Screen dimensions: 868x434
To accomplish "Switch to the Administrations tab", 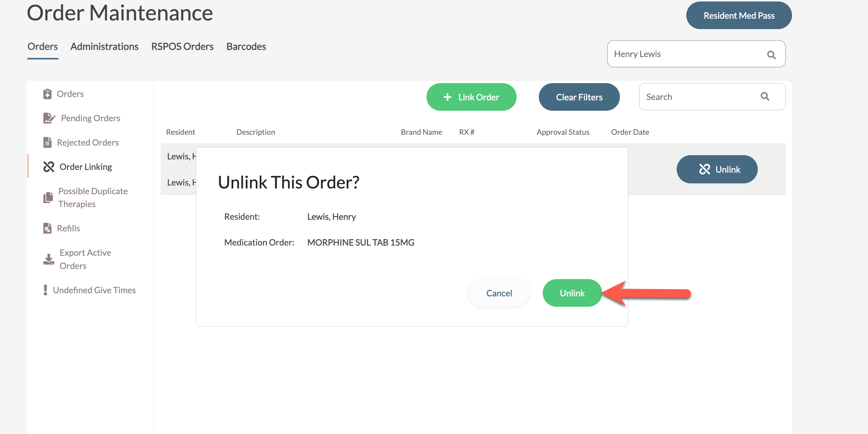I will (x=105, y=47).
